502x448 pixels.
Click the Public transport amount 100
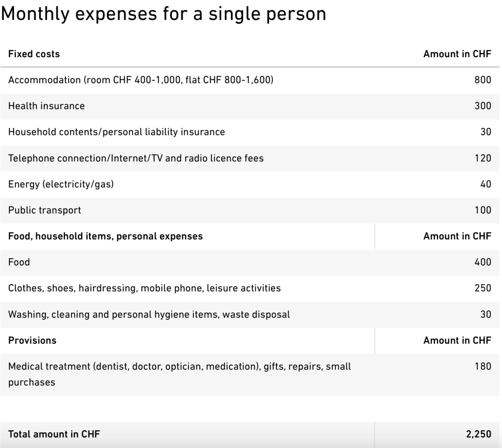[x=482, y=210]
